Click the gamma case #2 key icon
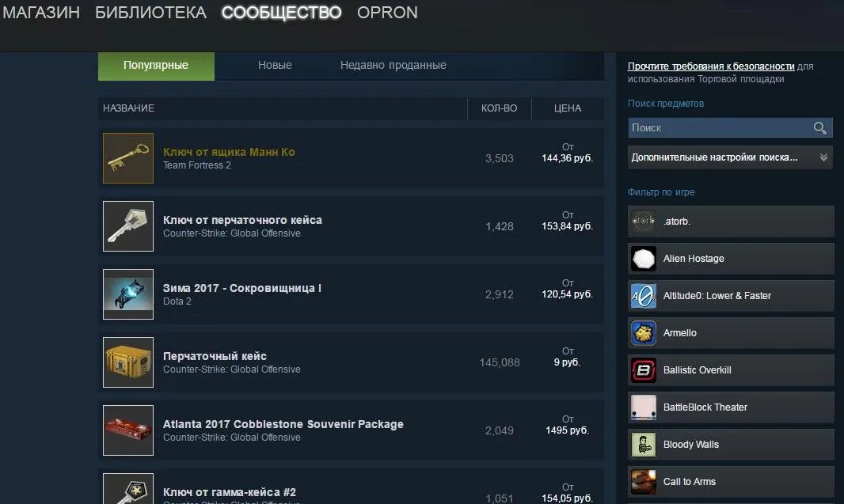The image size is (844, 504). 128,489
